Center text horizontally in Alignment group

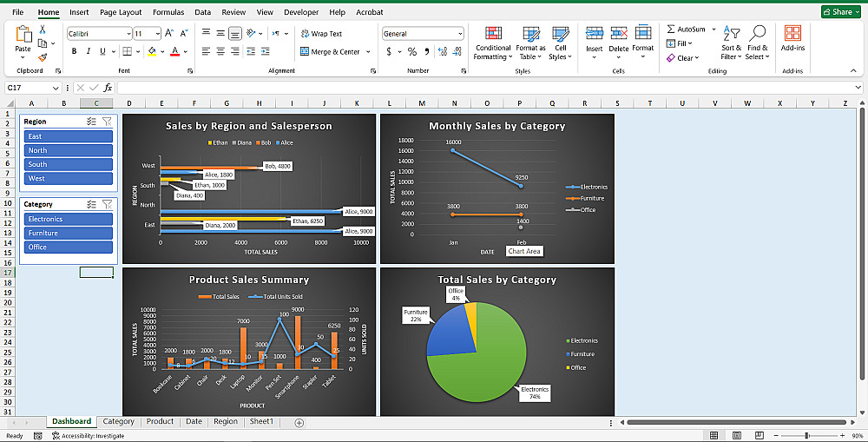[x=220, y=51]
